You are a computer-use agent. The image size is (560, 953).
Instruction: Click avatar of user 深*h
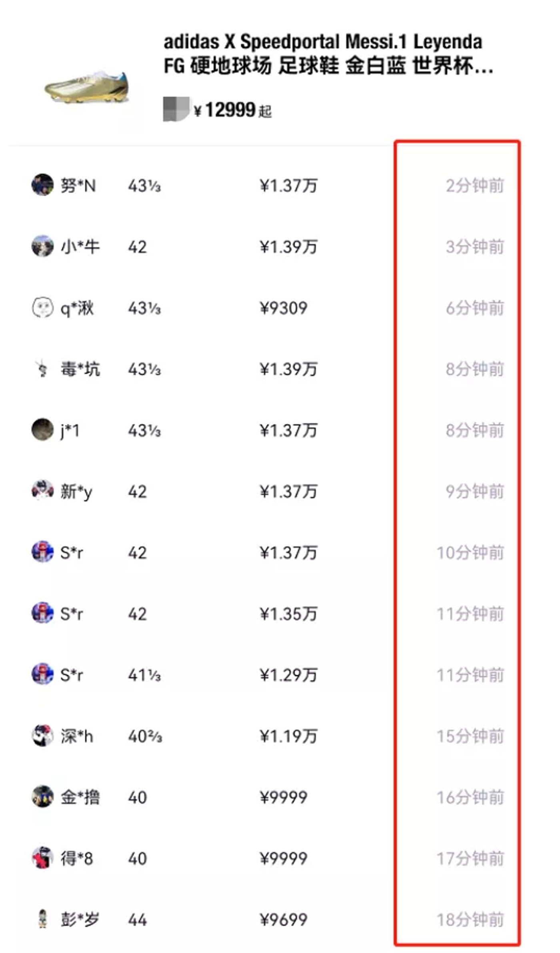pos(42,736)
